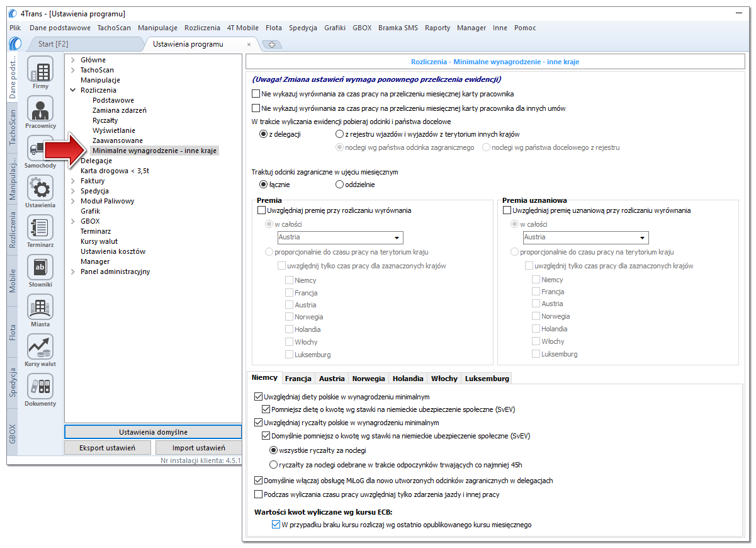756x548 pixels.
Task: Open the Raporty menu
Action: coord(437,28)
